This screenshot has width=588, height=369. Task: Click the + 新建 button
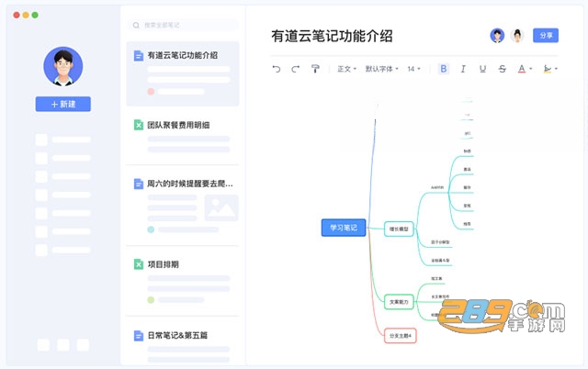pyautogui.click(x=63, y=104)
